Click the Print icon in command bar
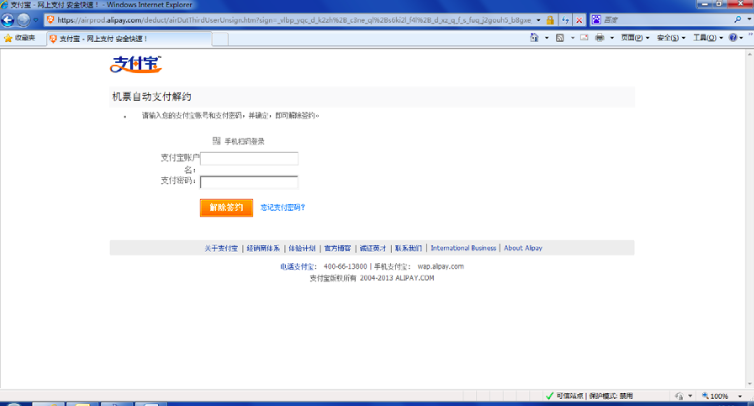754x406 pixels. click(600, 38)
